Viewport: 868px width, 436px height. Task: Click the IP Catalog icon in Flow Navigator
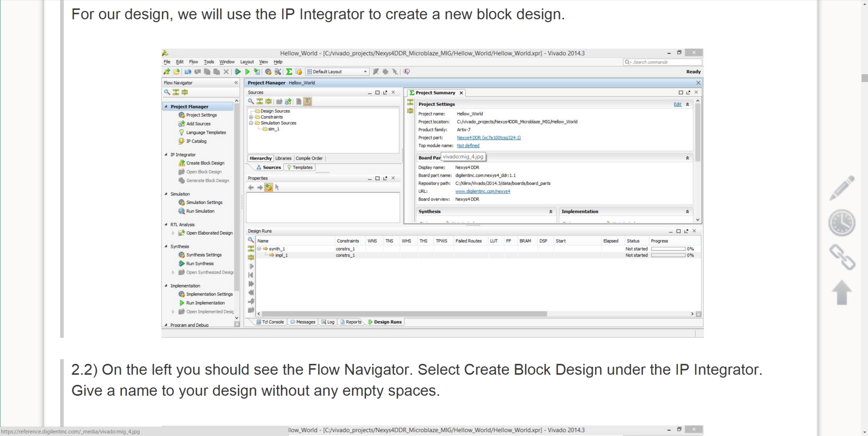click(x=181, y=141)
